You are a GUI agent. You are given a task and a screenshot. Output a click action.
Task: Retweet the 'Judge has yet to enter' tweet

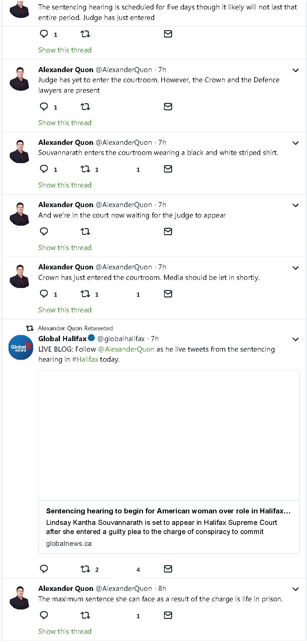(85, 107)
